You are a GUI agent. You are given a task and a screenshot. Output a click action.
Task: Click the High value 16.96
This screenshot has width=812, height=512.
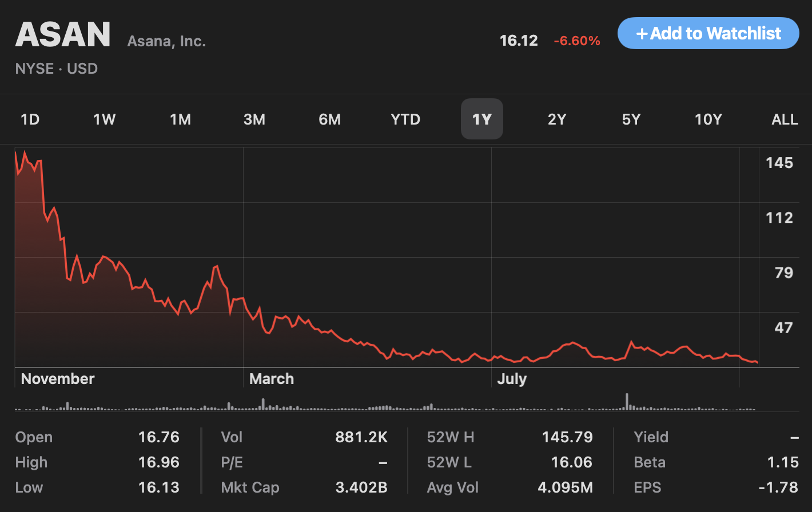point(159,462)
